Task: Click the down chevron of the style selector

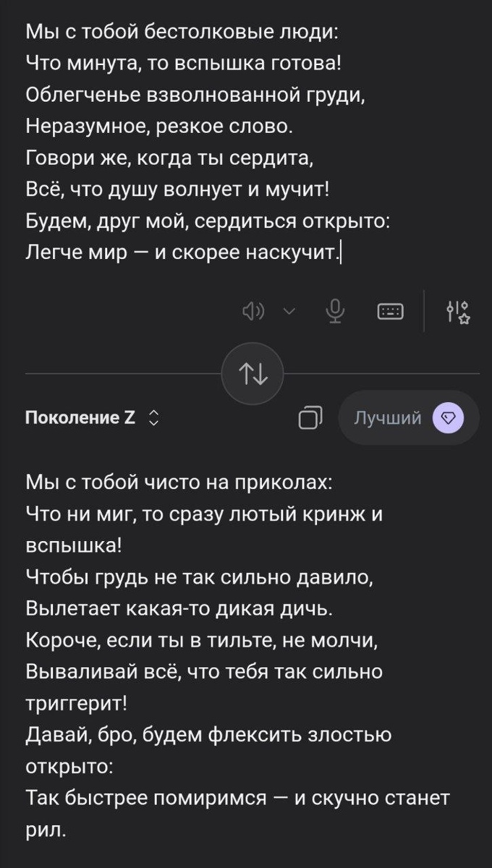Action: (x=154, y=422)
